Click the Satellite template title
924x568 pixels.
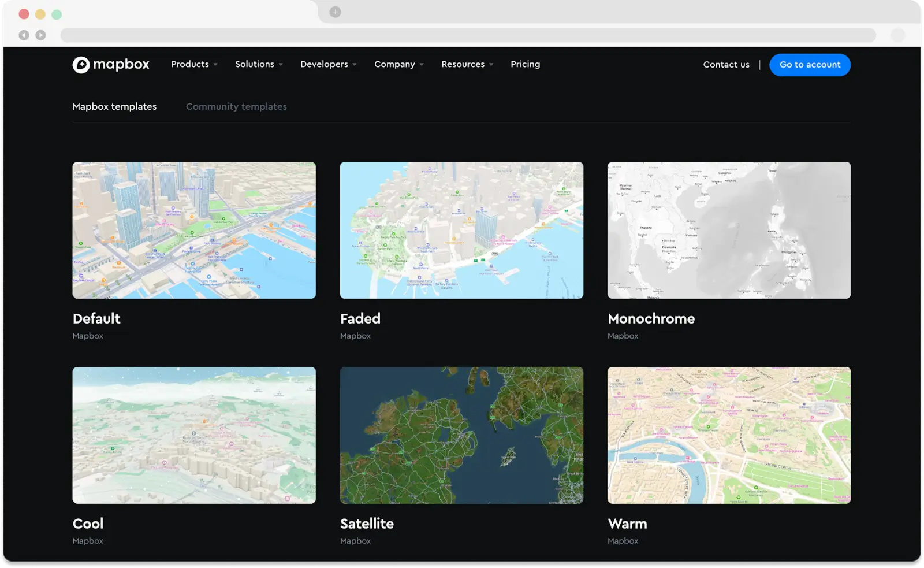tap(367, 524)
